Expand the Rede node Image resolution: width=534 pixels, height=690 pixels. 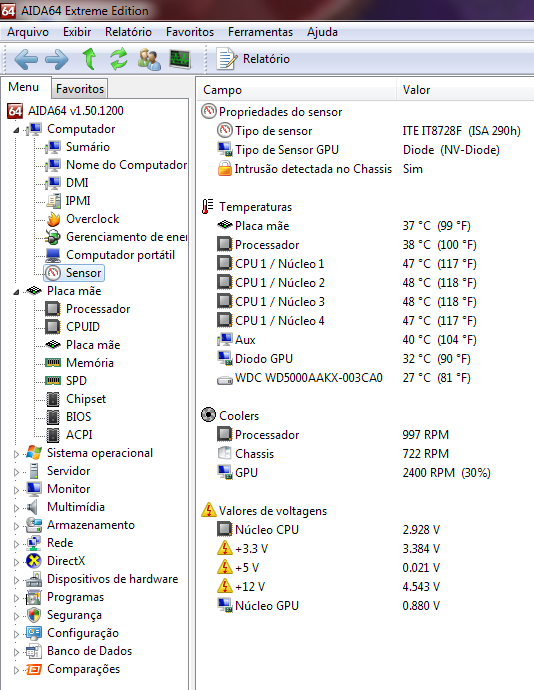(16, 544)
